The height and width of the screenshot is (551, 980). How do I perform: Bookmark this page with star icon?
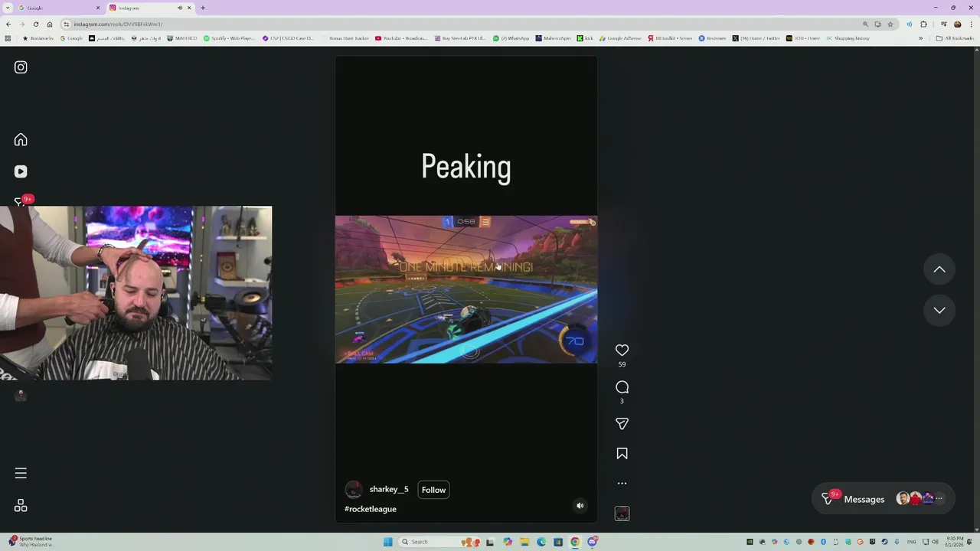[890, 24]
